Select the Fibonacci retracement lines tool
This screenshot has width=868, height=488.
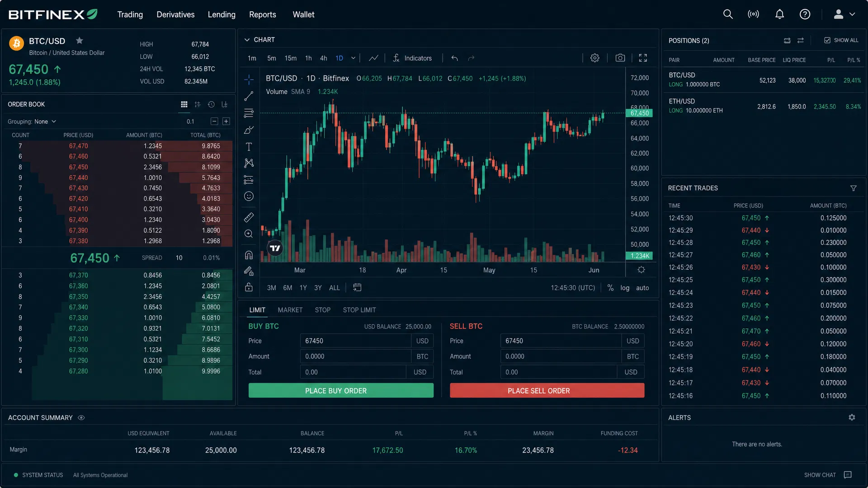pos(249,113)
